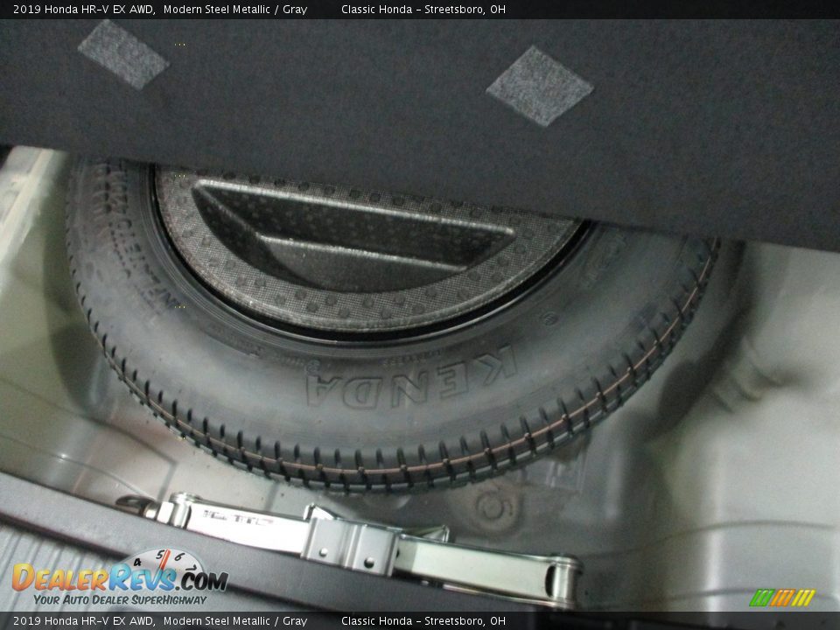Click the colored stripes icon at bottom right

click(x=781, y=598)
